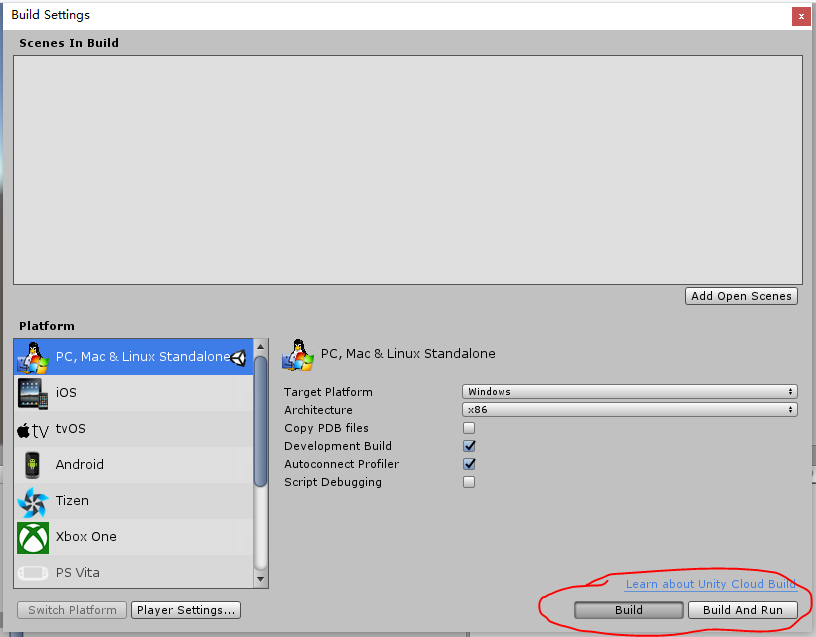Click the Development Build label

point(338,446)
